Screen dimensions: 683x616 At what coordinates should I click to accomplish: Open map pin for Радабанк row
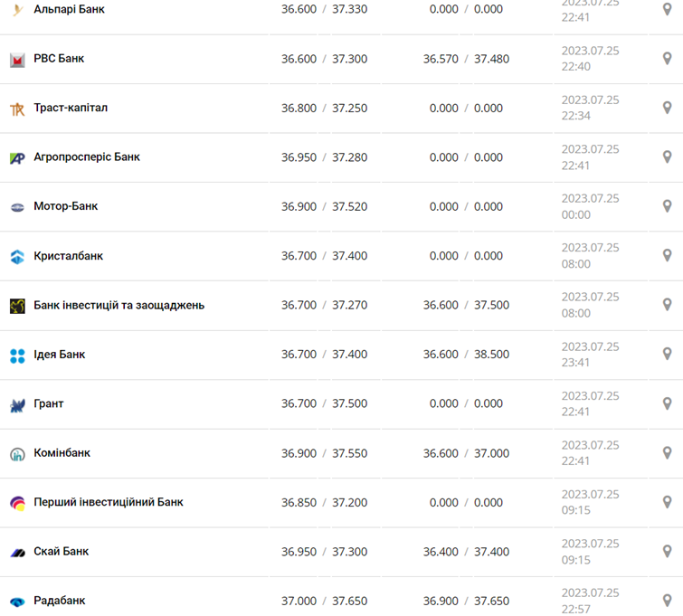668,601
